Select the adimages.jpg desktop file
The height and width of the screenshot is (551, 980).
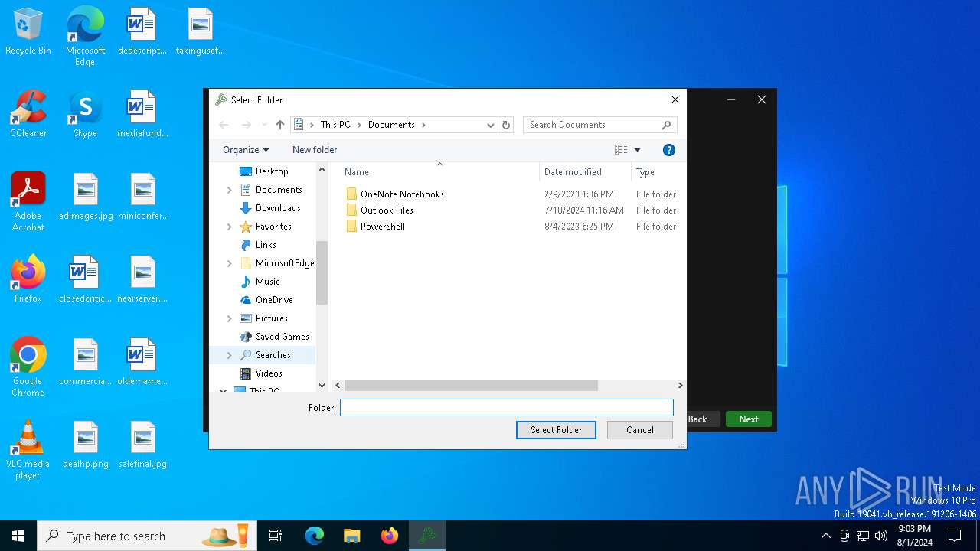(85, 197)
